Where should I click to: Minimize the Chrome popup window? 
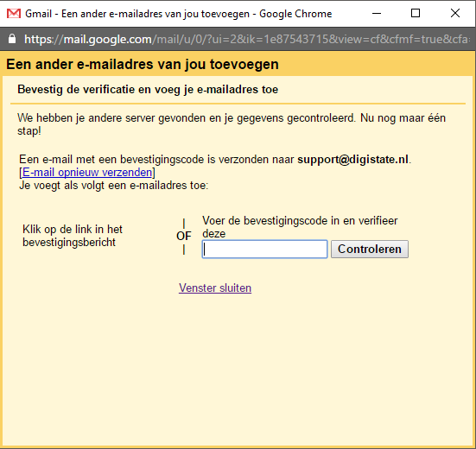pos(377,13)
